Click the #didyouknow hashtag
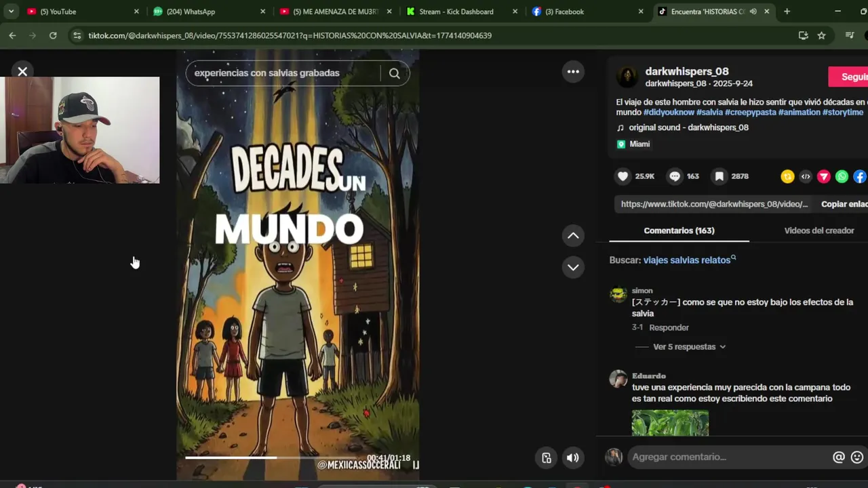 pyautogui.click(x=669, y=113)
